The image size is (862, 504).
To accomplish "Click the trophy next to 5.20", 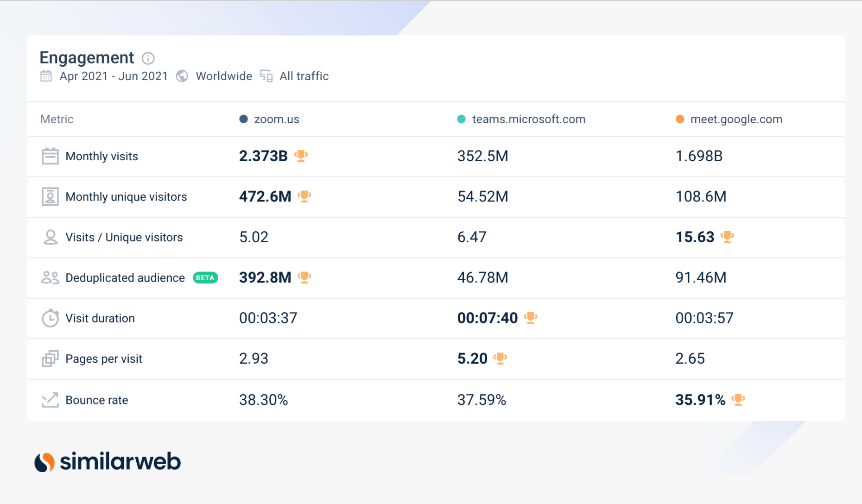I will pos(501,358).
